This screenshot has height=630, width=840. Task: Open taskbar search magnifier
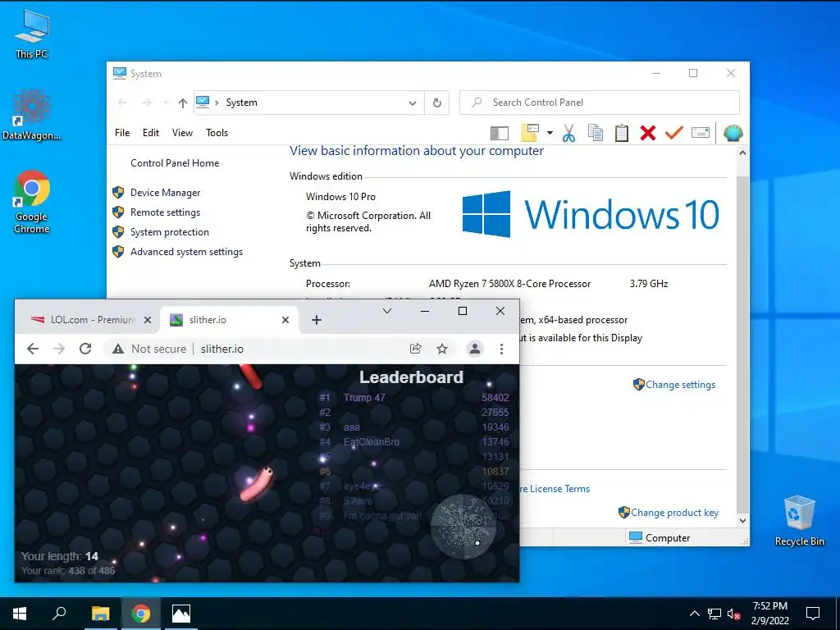(59, 614)
